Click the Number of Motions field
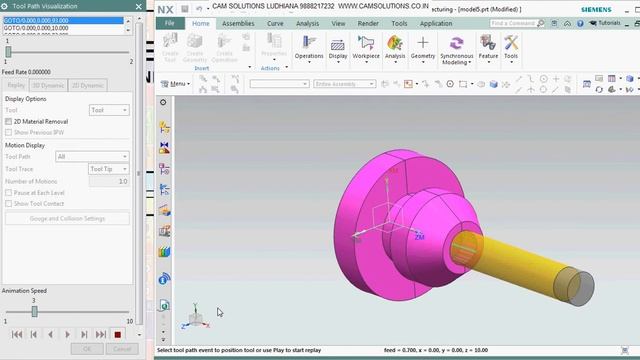Viewport: 640px width, 360px height. (x=109, y=181)
